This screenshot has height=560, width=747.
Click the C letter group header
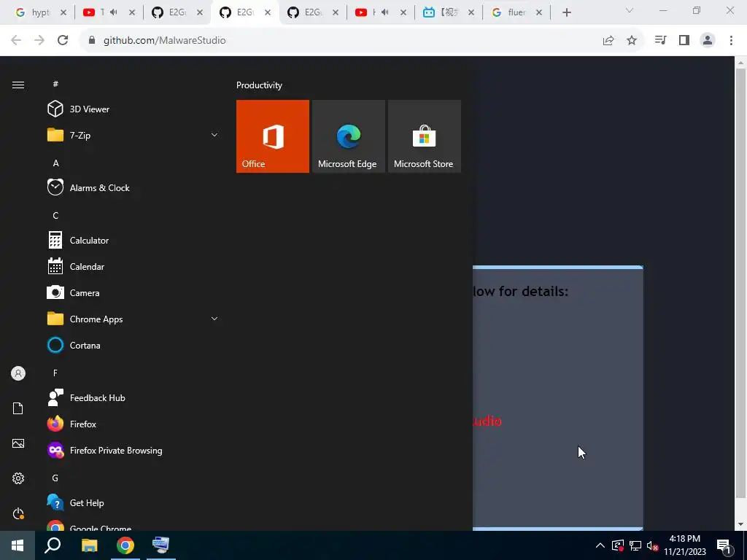pyautogui.click(x=55, y=216)
